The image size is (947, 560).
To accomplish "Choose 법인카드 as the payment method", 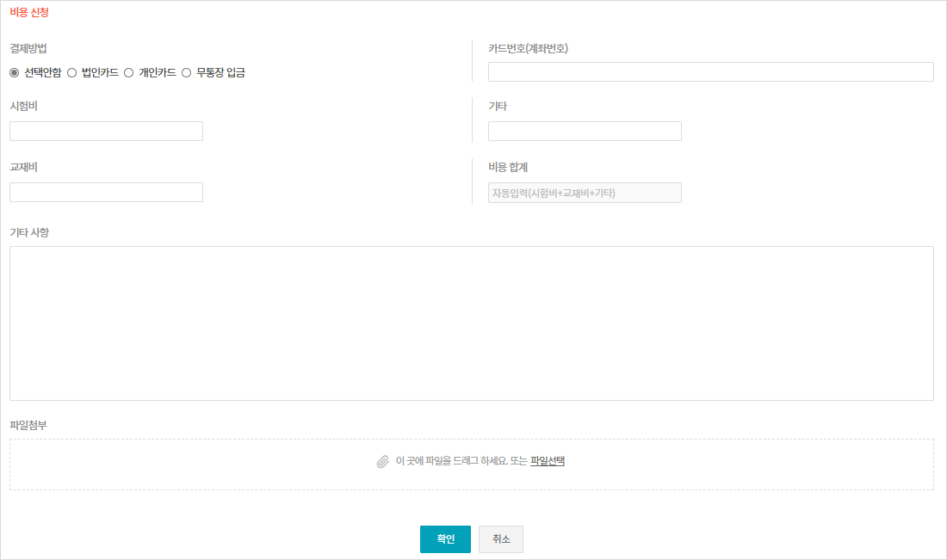I will pyautogui.click(x=72, y=73).
